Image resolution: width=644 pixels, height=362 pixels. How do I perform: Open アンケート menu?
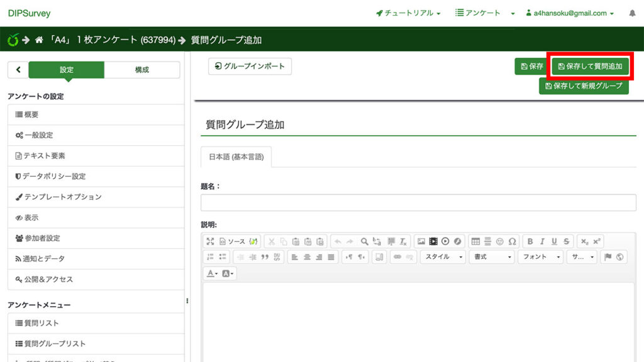click(x=478, y=13)
